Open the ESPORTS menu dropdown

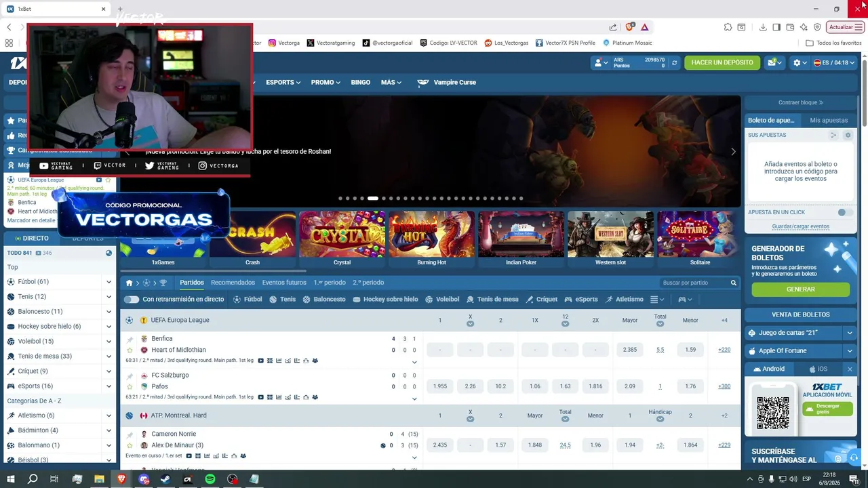pyautogui.click(x=283, y=83)
